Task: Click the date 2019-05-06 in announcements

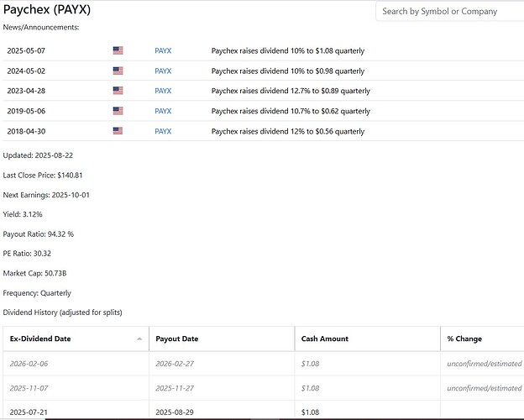Action: tap(26, 111)
